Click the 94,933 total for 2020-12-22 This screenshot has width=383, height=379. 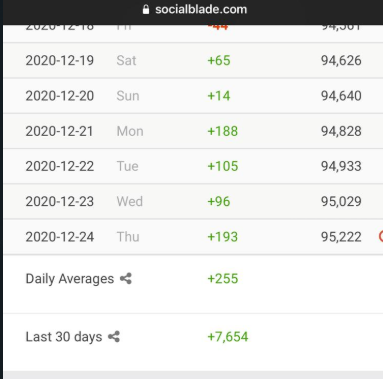click(341, 166)
